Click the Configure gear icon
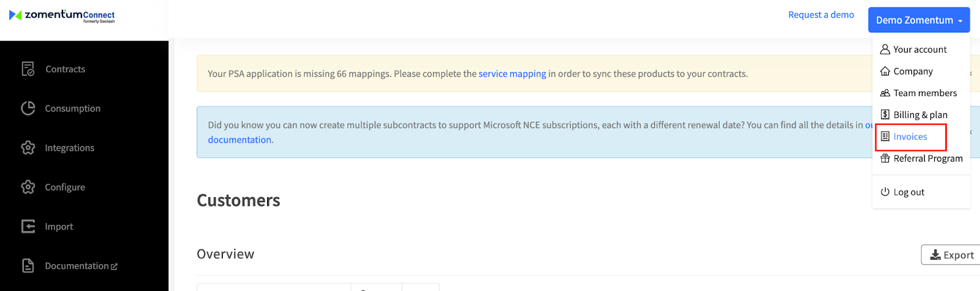 tap(28, 187)
